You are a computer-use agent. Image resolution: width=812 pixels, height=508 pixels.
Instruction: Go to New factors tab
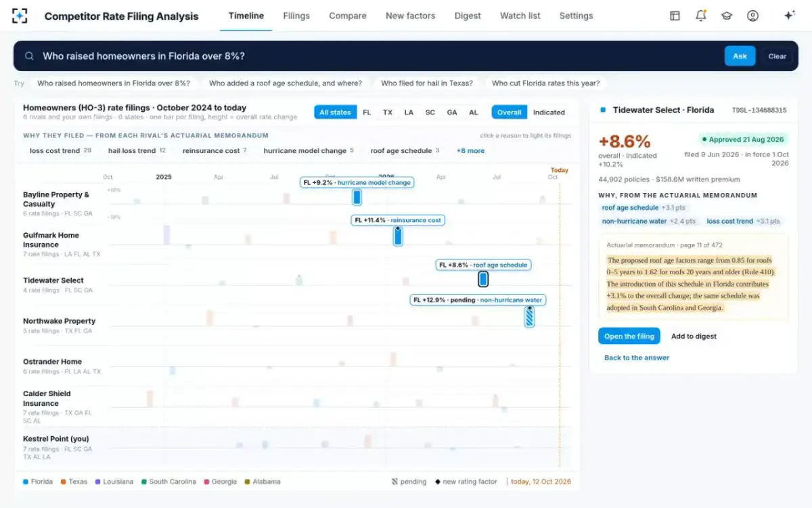(x=411, y=16)
